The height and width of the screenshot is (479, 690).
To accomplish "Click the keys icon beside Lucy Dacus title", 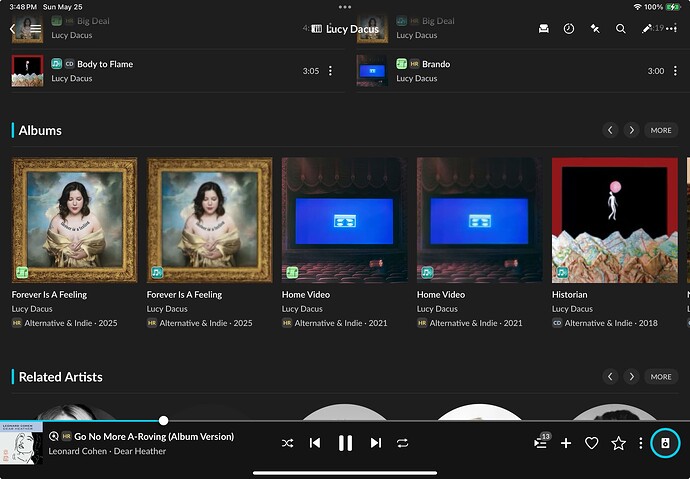I will [x=316, y=29].
